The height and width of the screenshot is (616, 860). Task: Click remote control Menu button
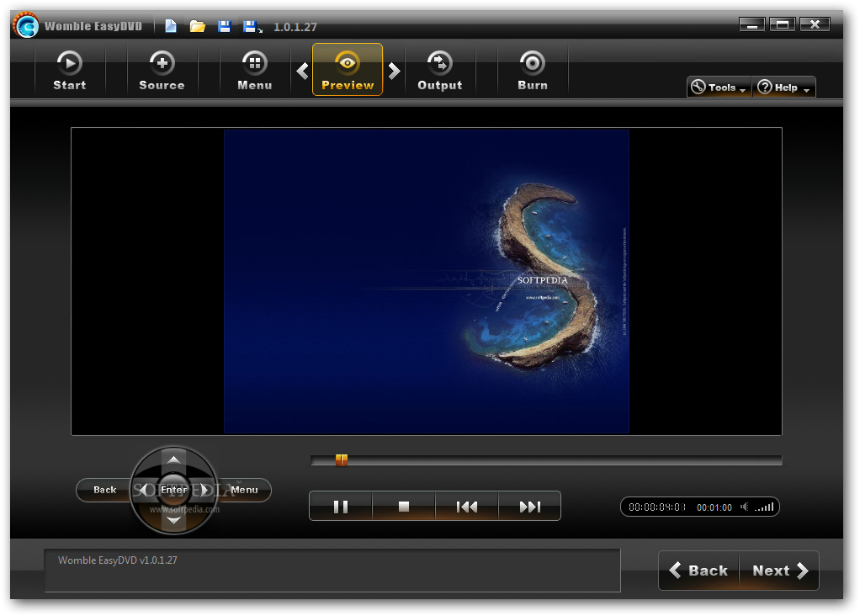[245, 490]
